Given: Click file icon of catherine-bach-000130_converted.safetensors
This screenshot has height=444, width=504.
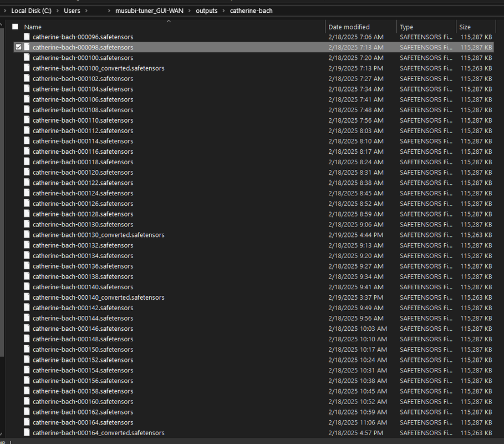Looking at the screenshot, I should [x=27, y=235].
